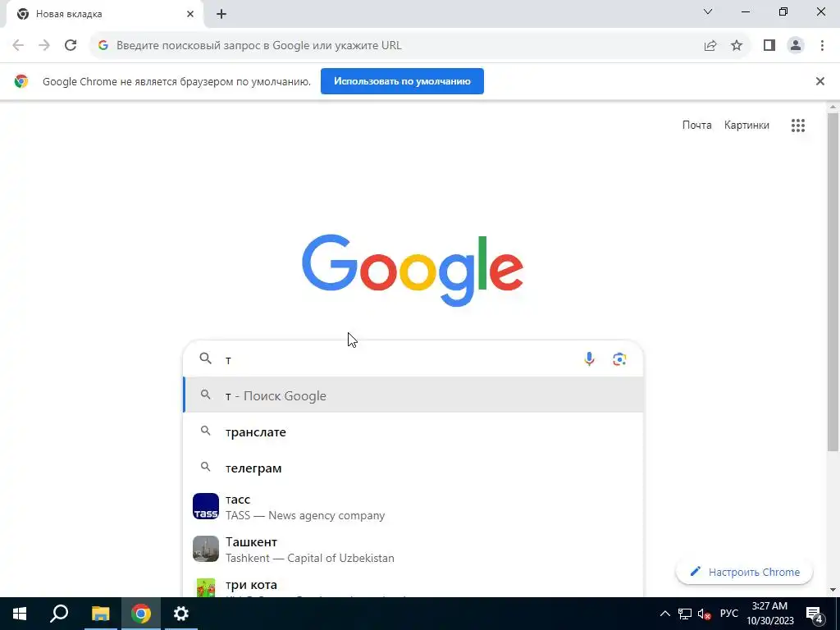Open the tab search chevron

click(708, 11)
